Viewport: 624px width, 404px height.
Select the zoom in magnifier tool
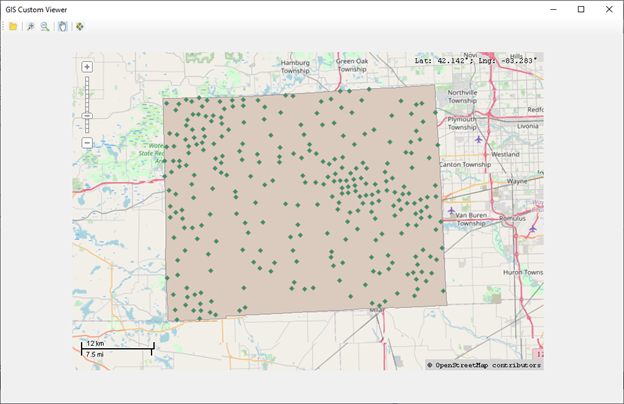pos(30,27)
